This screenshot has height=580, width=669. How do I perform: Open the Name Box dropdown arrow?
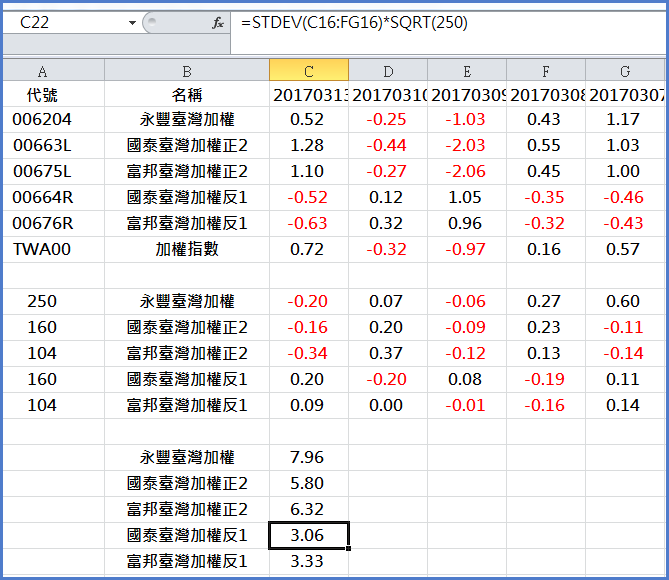132,23
